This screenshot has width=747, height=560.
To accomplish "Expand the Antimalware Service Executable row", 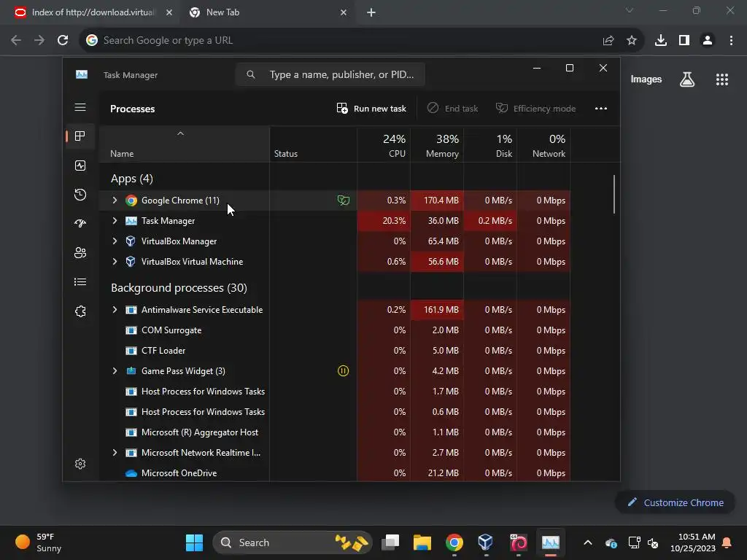I will (x=115, y=309).
